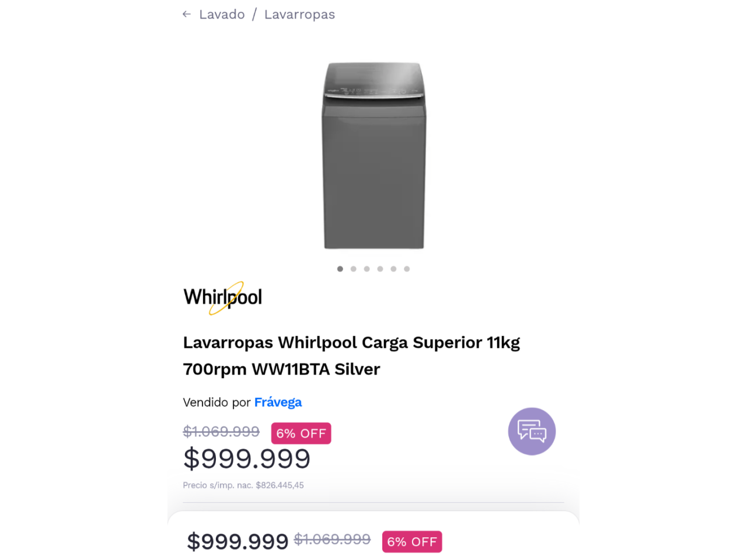Click the 6% OFF badge in bottom bar
The width and height of the screenshot is (747, 560).
pos(412,542)
